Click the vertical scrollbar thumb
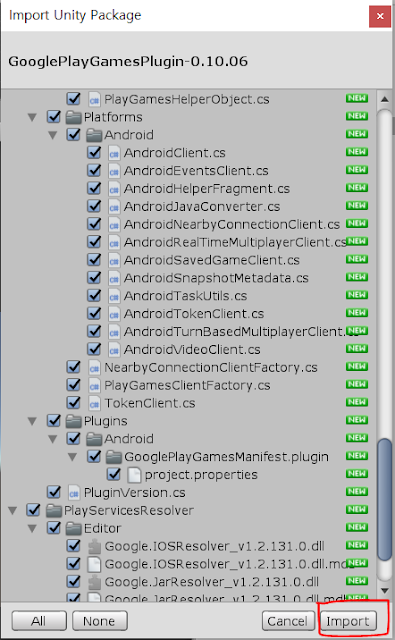 tap(384, 500)
